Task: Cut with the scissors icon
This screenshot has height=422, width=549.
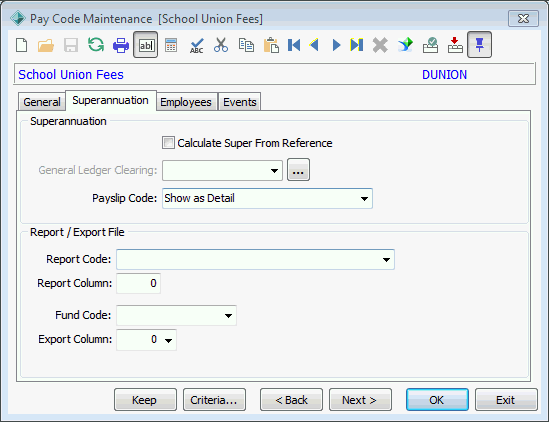Action: click(221, 45)
